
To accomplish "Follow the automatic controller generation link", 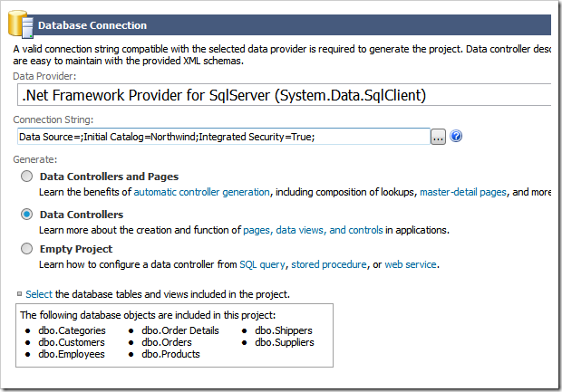I will coord(202,192).
